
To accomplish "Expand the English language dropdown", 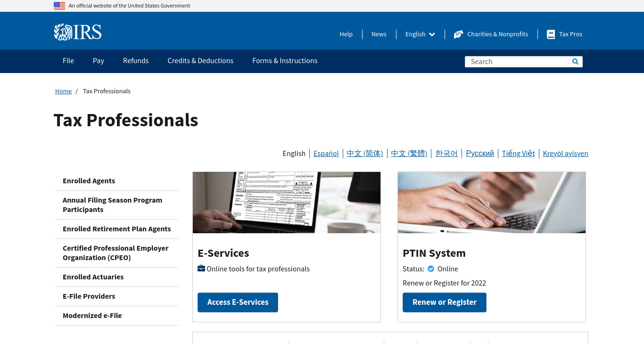I will (420, 34).
